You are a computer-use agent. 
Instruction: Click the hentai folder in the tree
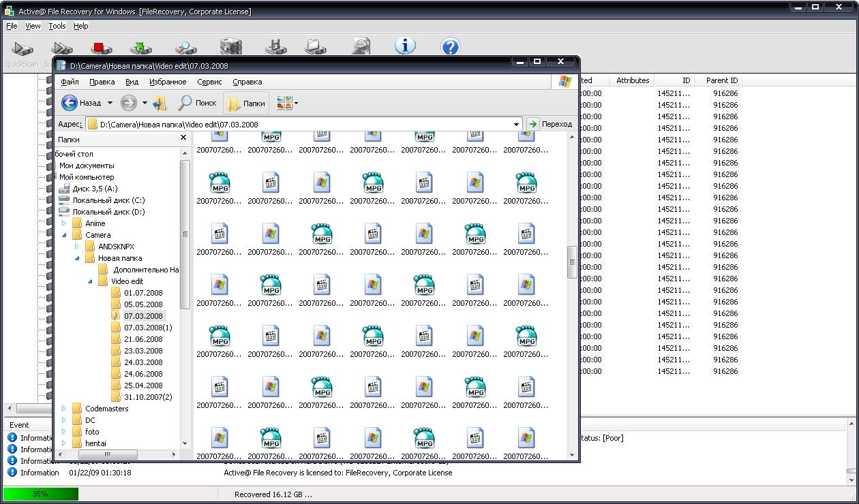95,443
